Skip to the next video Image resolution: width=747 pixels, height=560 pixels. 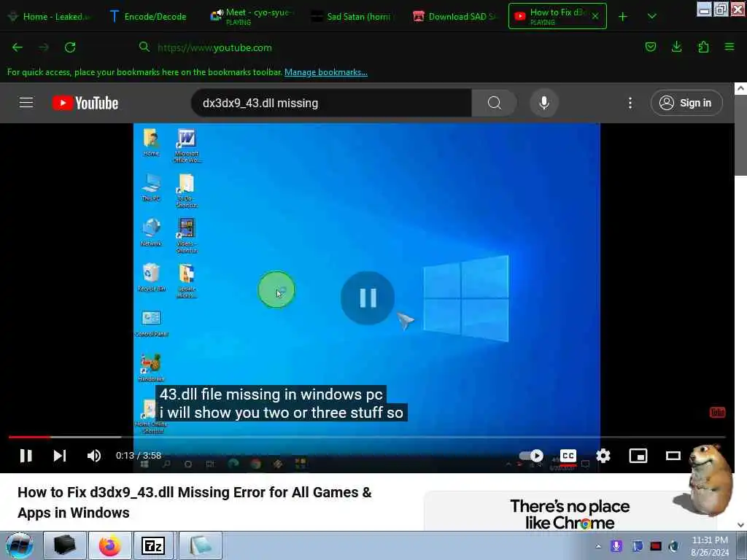60,456
